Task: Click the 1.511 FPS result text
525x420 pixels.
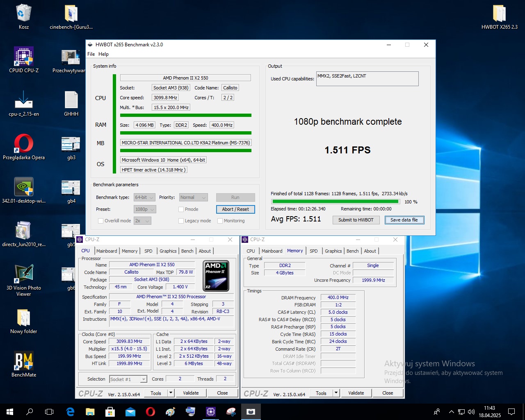Action: (x=347, y=150)
